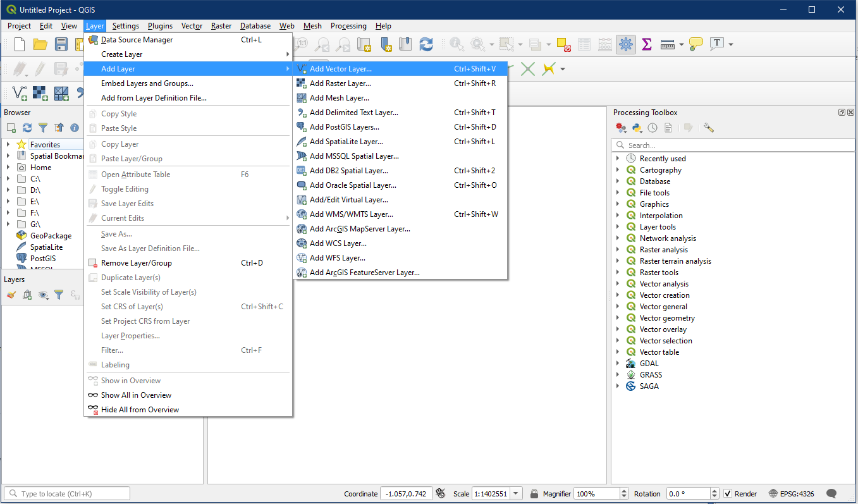Viewport: 858px width, 504px height.
Task: Expand the GDAL provider in toolbox
Action: tap(618, 364)
